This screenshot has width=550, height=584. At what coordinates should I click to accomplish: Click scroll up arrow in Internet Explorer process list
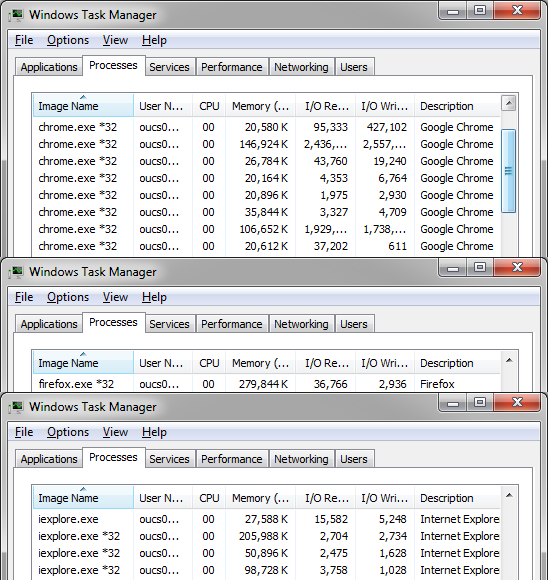coord(509,495)
